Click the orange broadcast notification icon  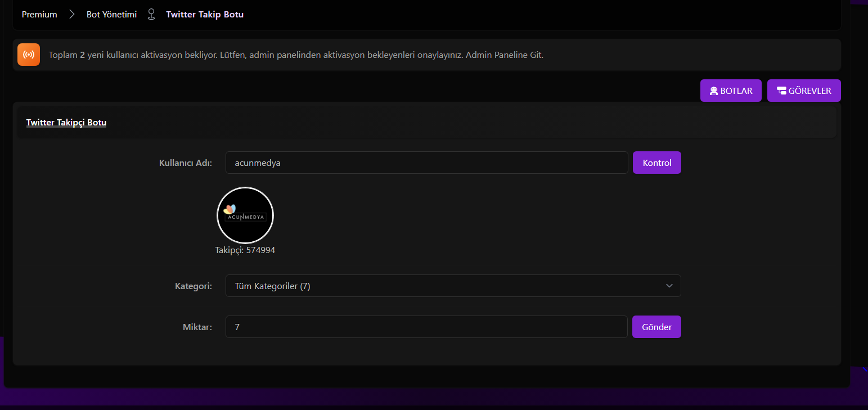(x=29, y=55)
